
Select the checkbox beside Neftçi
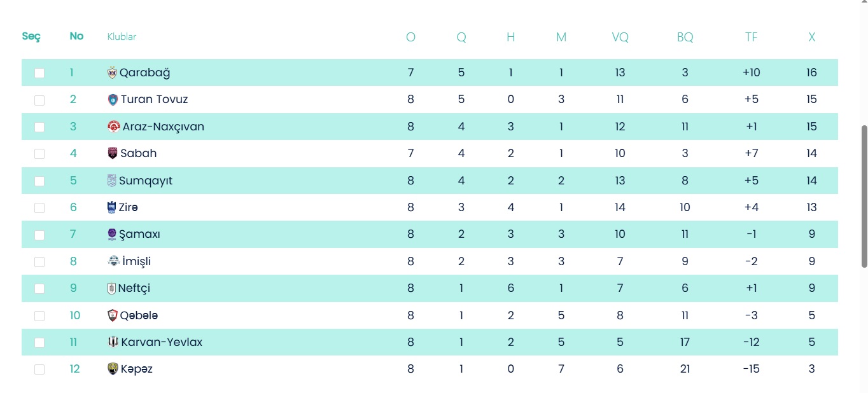tap(39, 289)
